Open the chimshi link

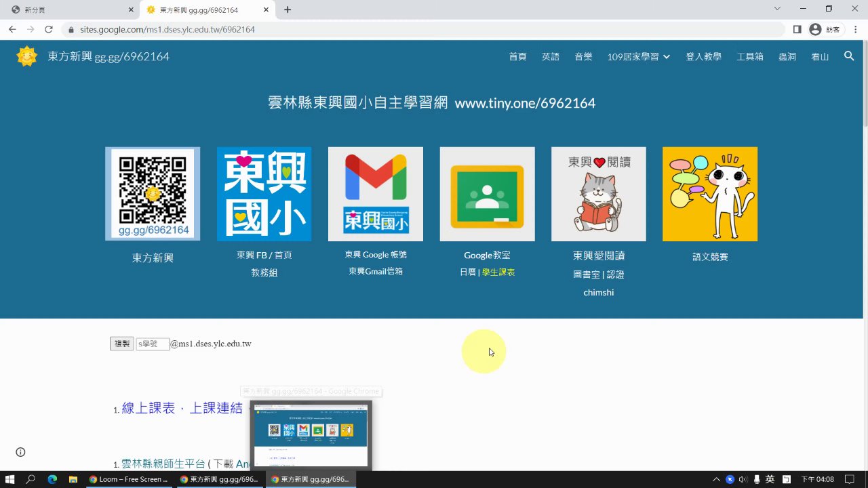[599, 292]
